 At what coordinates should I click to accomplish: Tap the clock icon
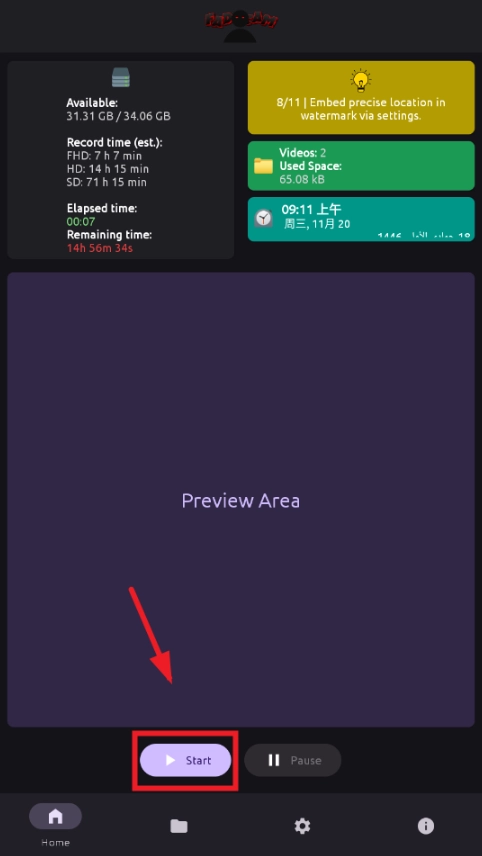[264, 218]
